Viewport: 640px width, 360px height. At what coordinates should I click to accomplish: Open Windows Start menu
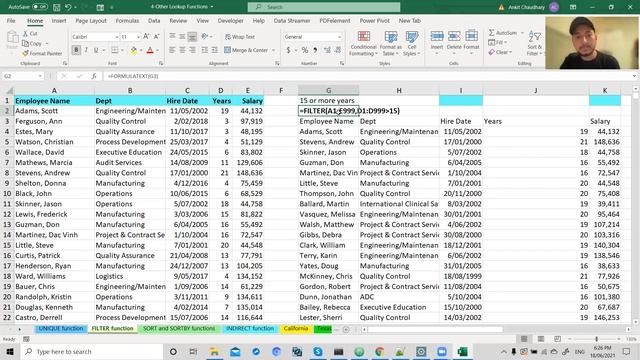[10, 351]
